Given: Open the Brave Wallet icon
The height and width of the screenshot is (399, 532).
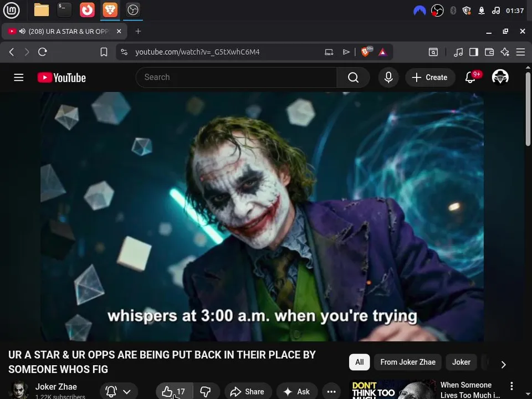Looking at the screenshot, I should (489, 52).
